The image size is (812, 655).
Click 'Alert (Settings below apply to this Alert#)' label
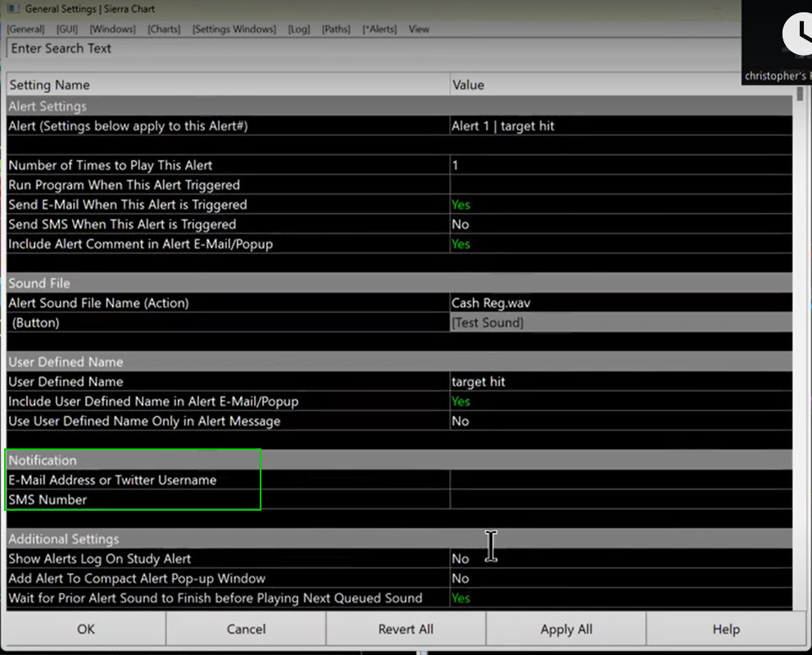pos(128,126)
